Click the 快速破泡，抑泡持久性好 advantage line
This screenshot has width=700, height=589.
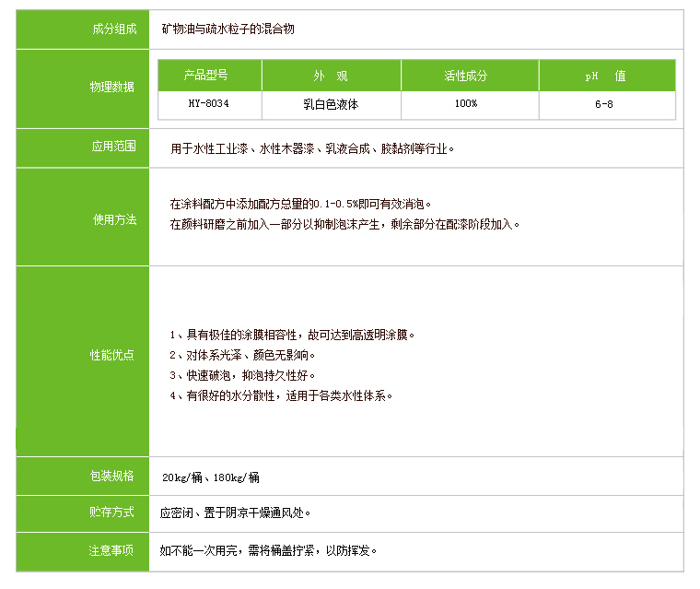[x=243, y=375]
